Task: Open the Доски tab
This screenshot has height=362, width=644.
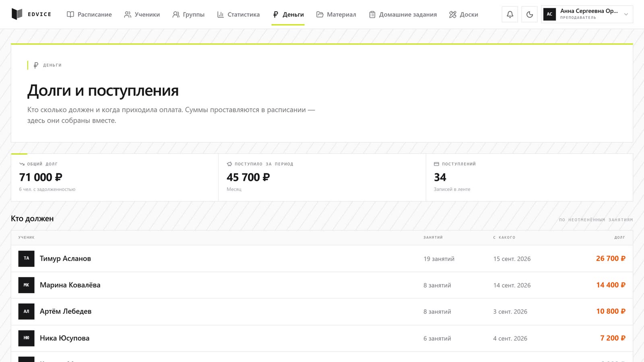Action: [463, 14]
